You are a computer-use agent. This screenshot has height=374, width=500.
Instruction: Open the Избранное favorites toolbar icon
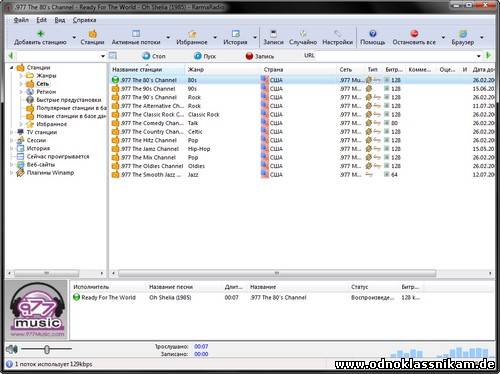192,33
